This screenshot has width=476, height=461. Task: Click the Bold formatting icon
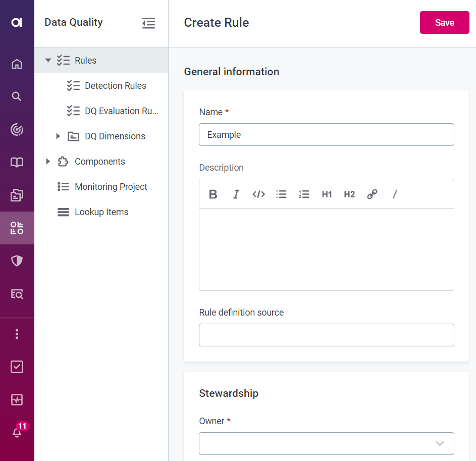(x=213, y=194)
